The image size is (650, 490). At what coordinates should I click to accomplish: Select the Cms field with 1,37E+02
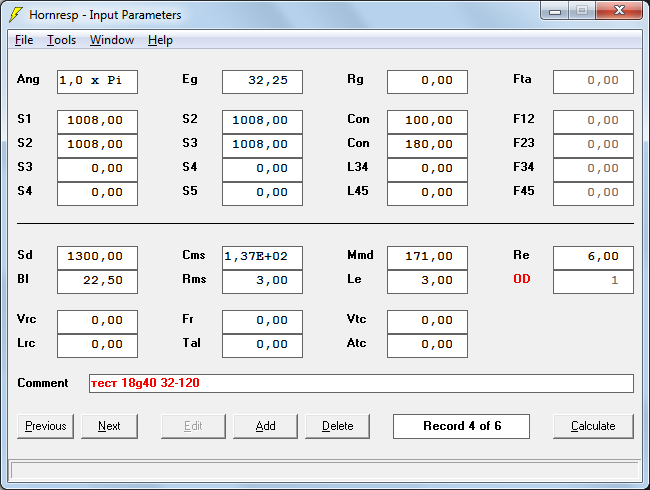[x=262, y=257]
